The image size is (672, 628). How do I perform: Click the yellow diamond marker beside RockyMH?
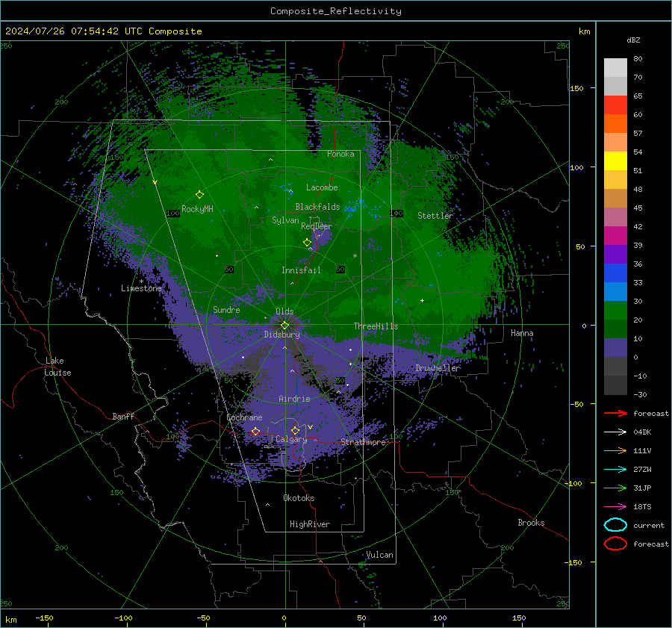coord(199,195)
